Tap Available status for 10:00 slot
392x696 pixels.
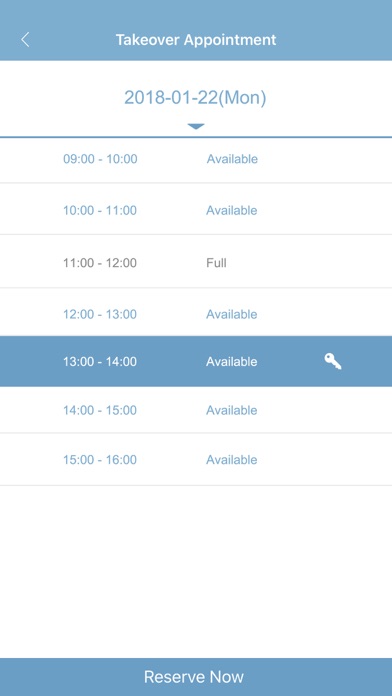tap(232, 210)
